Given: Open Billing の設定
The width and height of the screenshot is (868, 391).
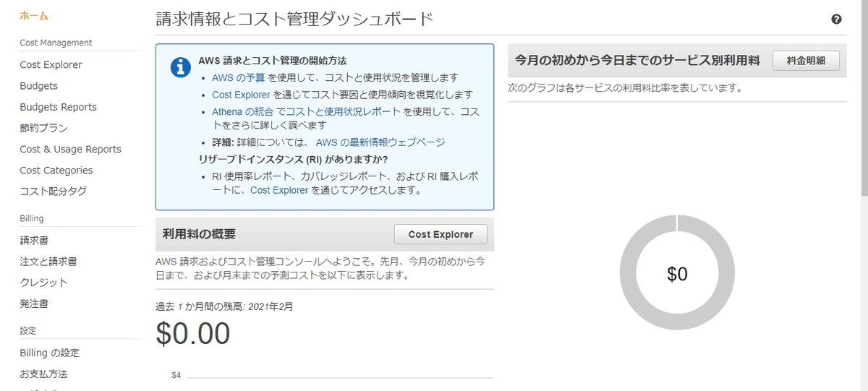Looking at the screenshot, I should [x=49, y=353].
